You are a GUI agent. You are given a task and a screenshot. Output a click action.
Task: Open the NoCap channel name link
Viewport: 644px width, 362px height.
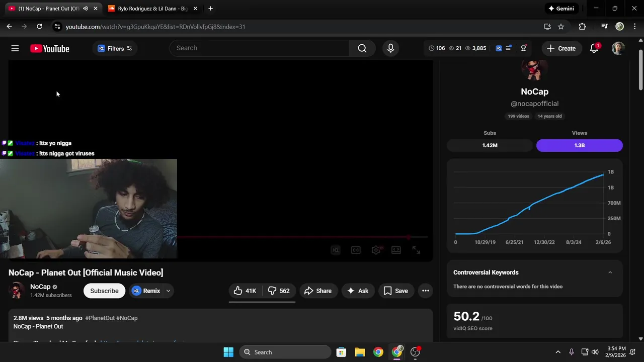[x=40, y=287]
